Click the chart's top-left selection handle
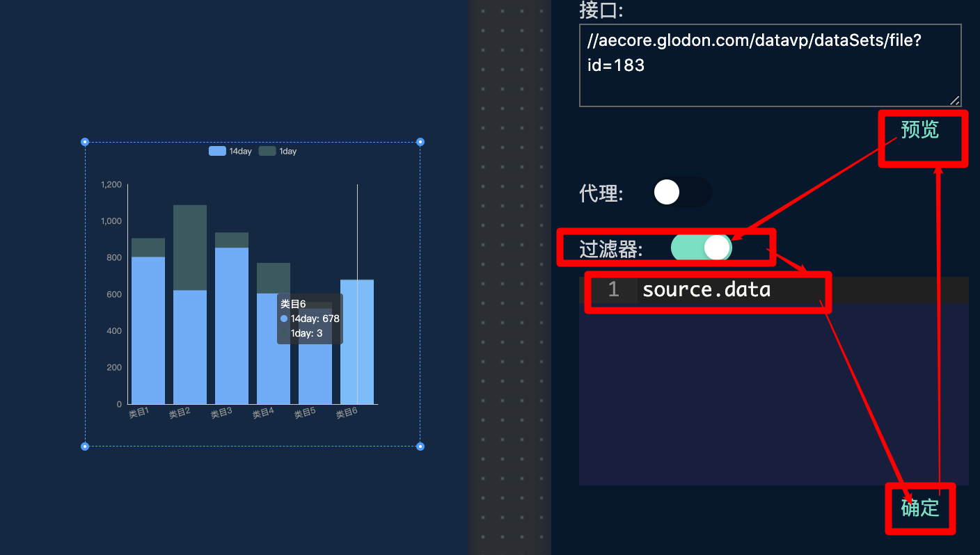This screenshot has width=980, height=555. point(85,142)
